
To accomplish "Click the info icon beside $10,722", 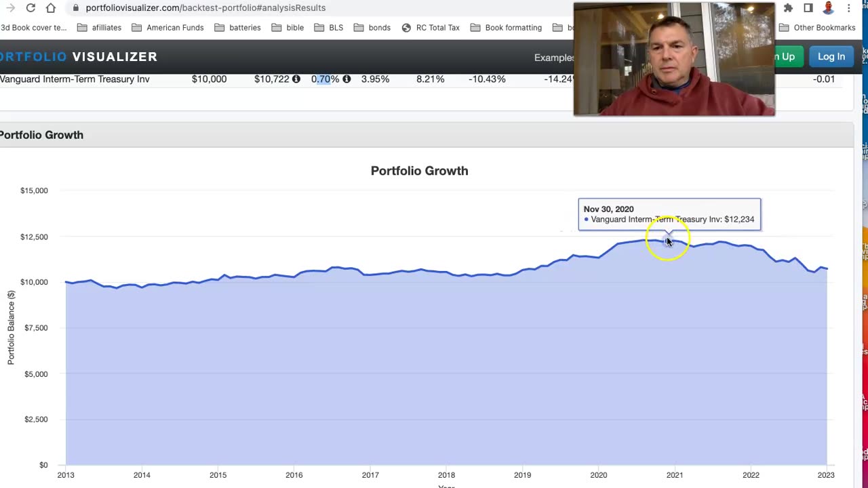I will [x=296, y=79].
